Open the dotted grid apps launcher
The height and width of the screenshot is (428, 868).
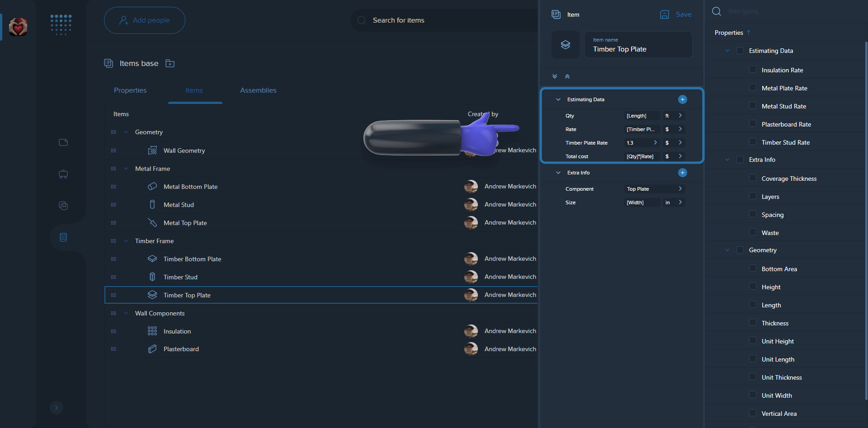tap(61, 24)
